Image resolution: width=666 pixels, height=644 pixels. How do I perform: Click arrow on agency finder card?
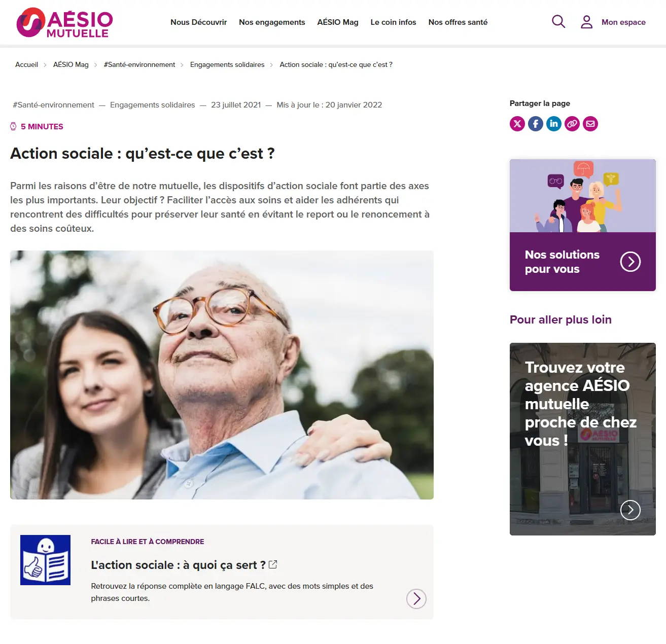coord(630,510)
